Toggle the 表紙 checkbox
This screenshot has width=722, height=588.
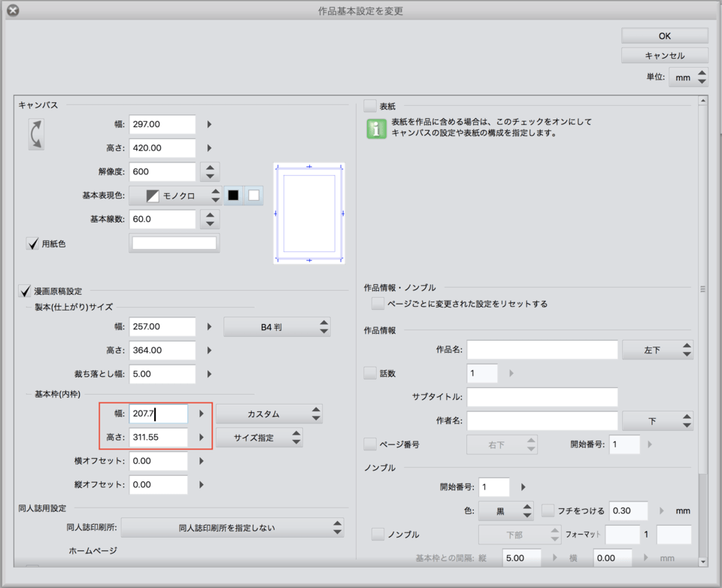pyautogui.click(x=370, y=105)
